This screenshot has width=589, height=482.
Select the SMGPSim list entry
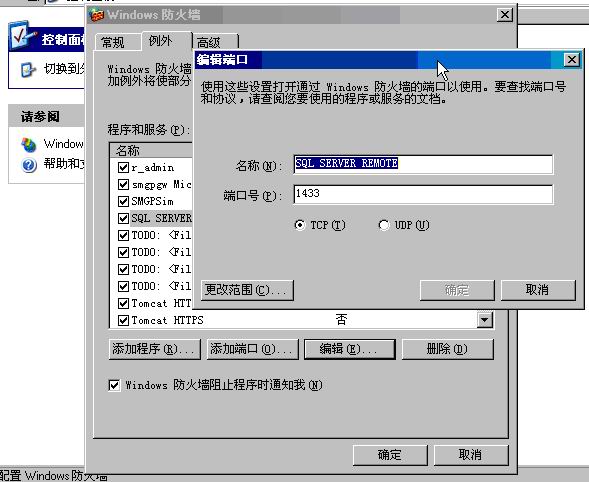(153, 201)
